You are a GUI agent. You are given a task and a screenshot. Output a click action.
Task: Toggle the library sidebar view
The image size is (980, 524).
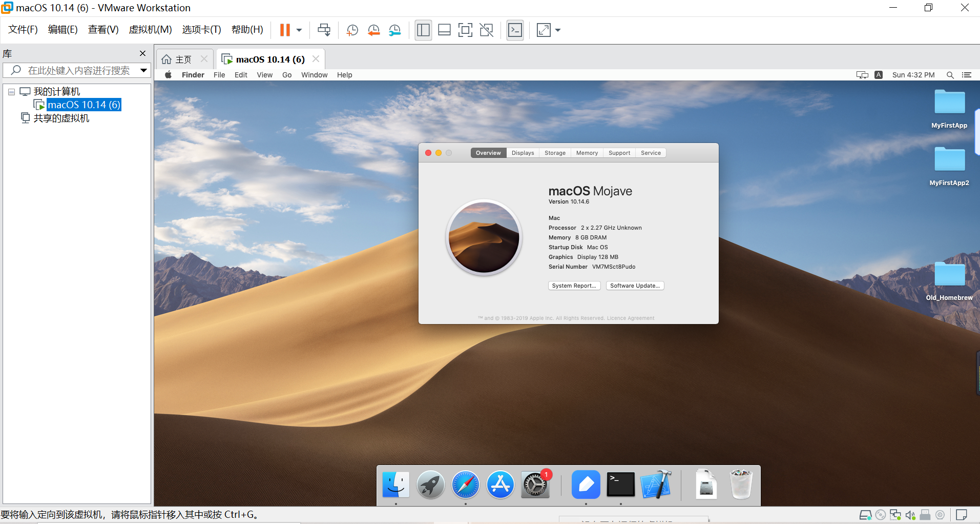click(423, 30)
